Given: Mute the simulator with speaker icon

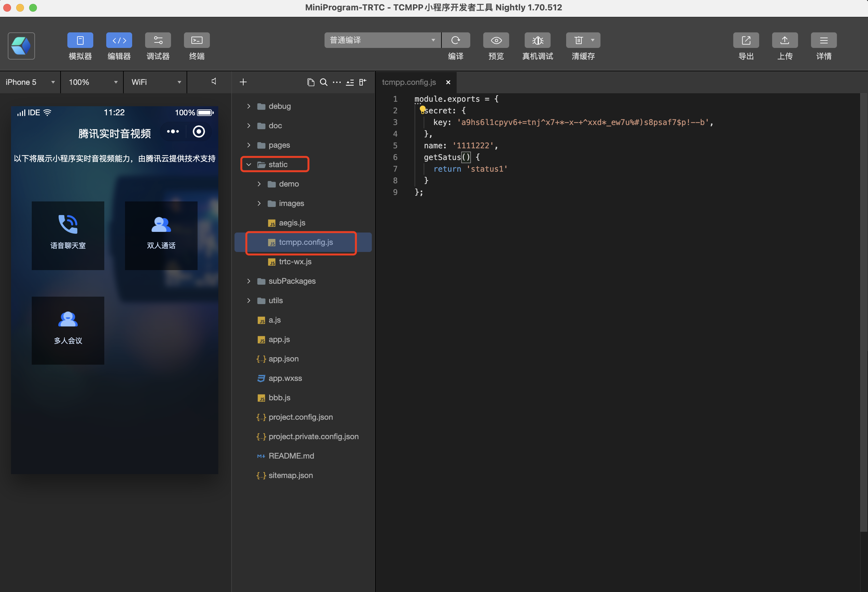Looking at the screenshot, I should (214, 81).
